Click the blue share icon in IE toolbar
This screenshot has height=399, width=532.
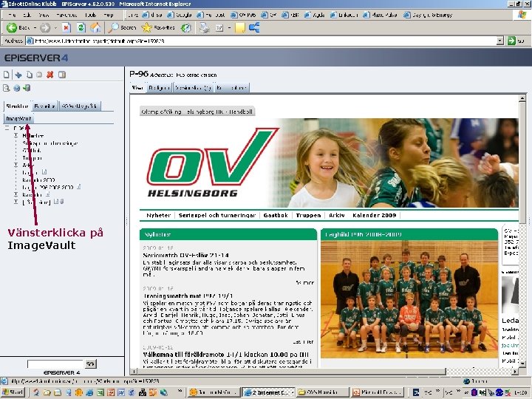(254, 27)
